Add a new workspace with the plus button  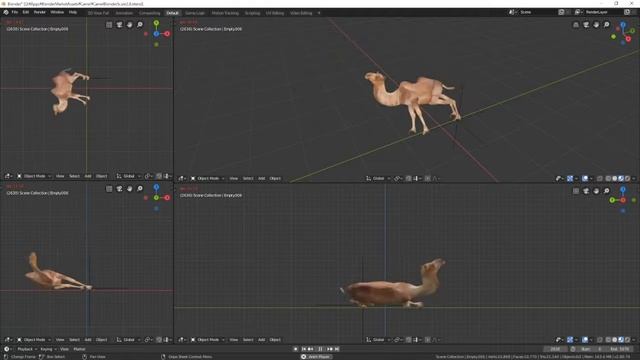[319, 13]
